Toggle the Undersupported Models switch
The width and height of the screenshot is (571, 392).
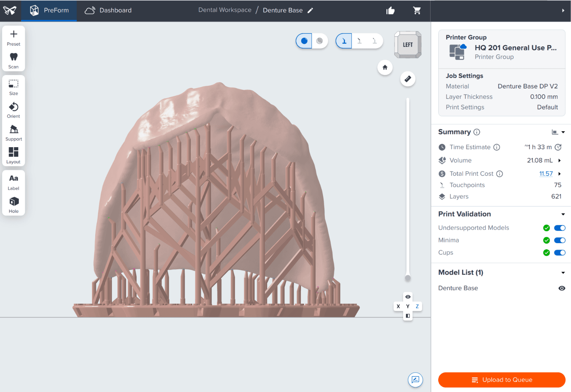click(x=560, y=228)
